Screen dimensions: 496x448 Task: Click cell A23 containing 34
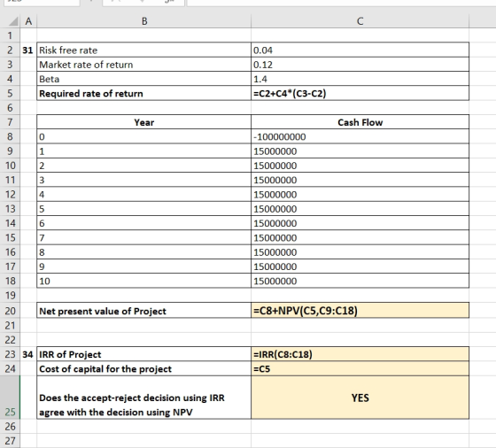click(x=28, y=354)
